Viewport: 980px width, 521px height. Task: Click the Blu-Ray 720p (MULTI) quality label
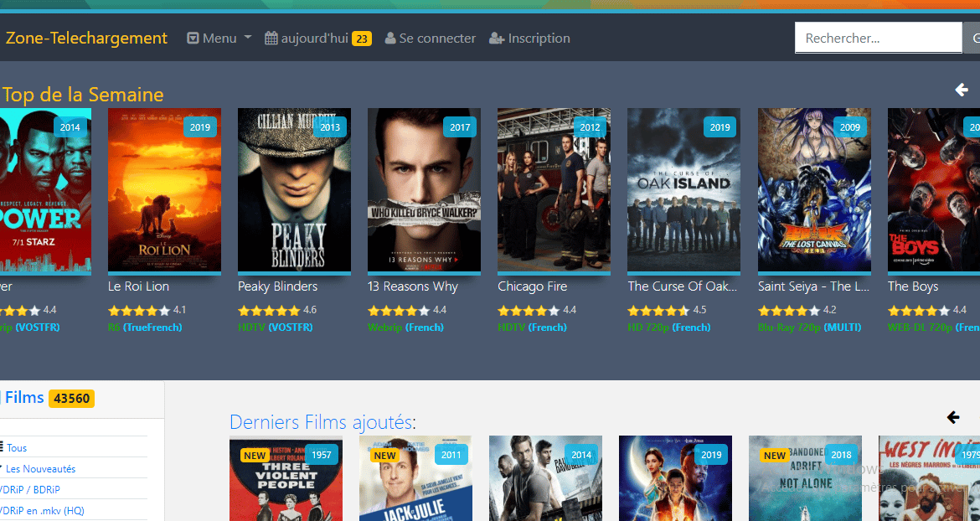[809, 328]
